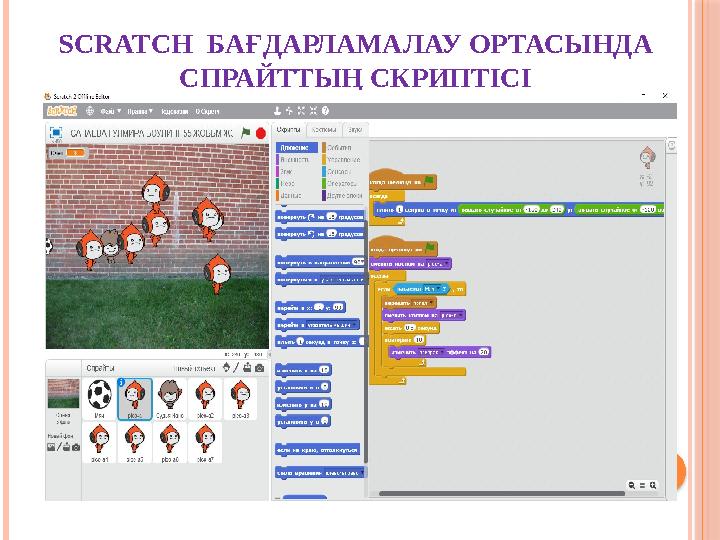Open the message dropdown in the orange broadcast block

tap(422, 303)
